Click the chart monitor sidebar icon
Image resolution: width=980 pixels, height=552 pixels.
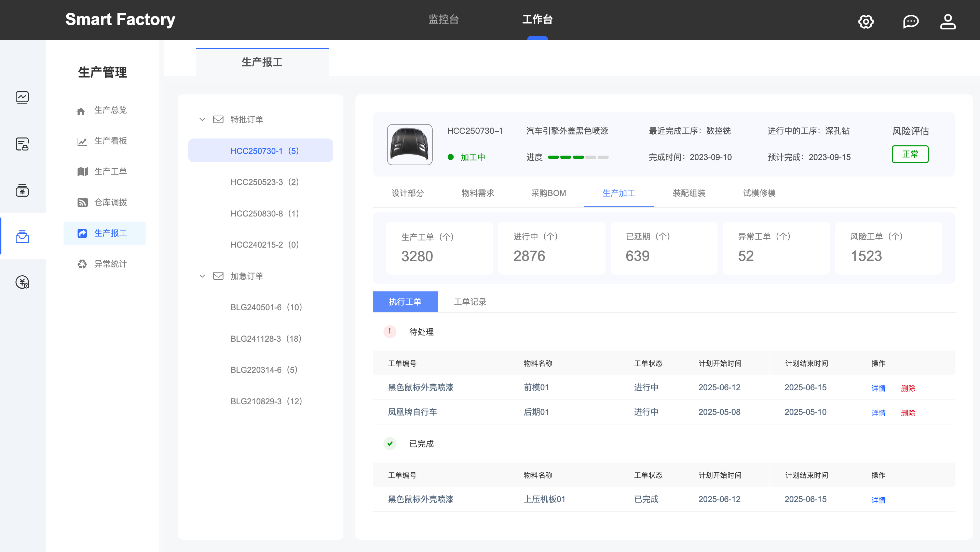pos(22,98)
